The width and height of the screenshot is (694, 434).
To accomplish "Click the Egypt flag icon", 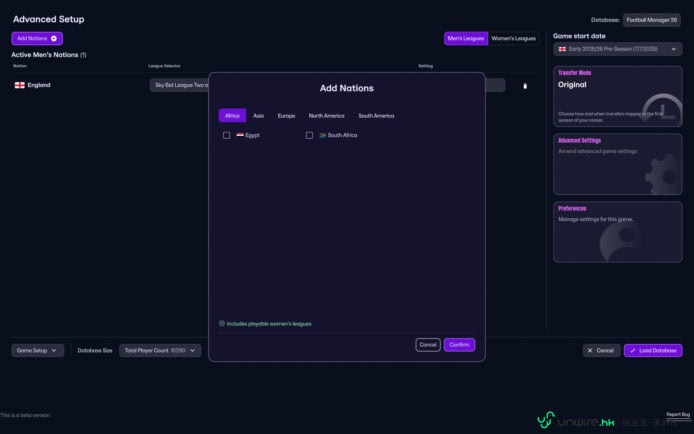I will [x=240, y=135].
